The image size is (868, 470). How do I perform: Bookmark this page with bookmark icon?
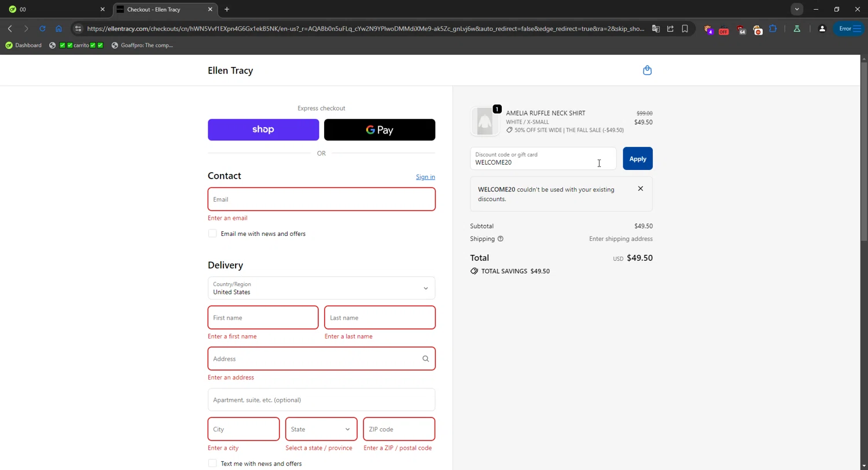click(685, 28)
